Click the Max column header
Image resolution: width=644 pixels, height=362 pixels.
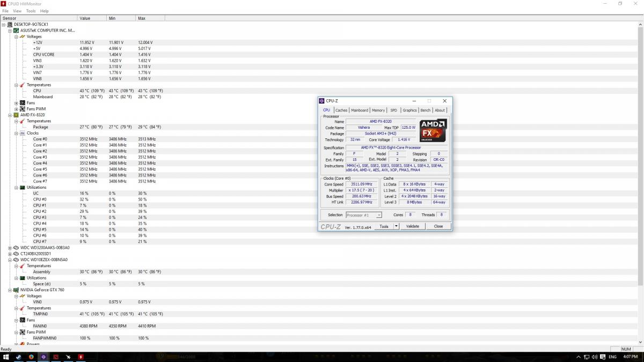coord(150,18)
